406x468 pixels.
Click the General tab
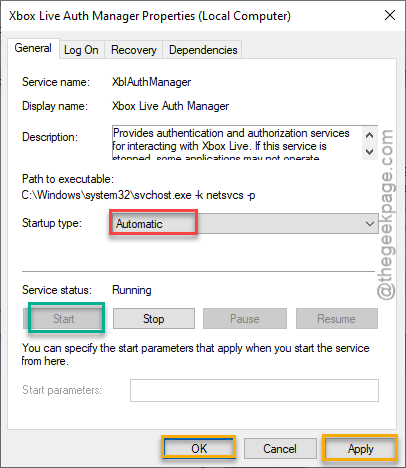tap(33, 48)
